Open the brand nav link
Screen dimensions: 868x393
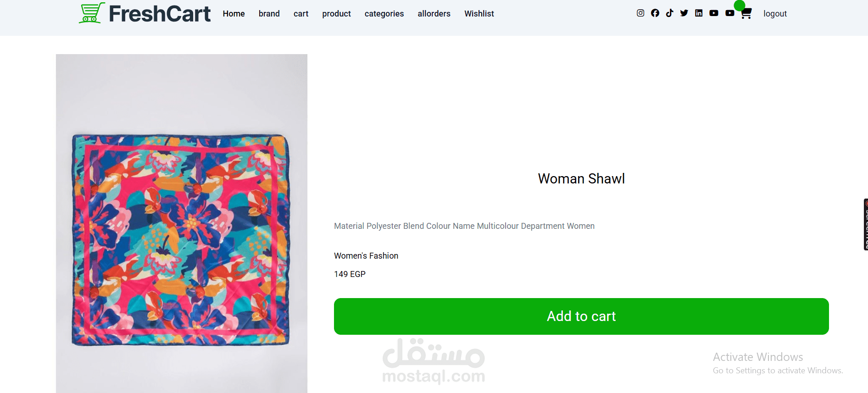[269, 14]
